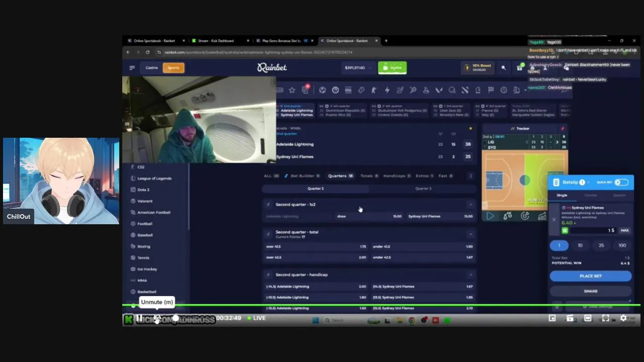Screen dimensions: 644x362
Task: Pause the Kick stream video
Action: tap(139, 318)
